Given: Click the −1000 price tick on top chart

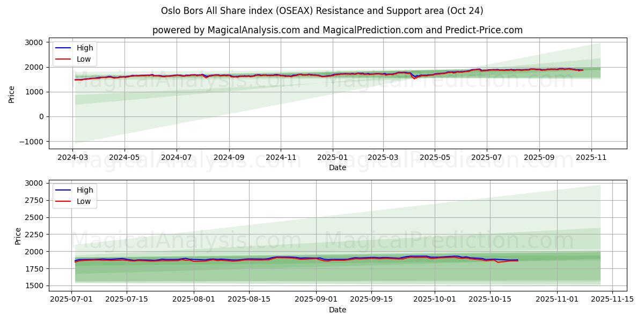Looking at the screenshot, I should [31, 142].
